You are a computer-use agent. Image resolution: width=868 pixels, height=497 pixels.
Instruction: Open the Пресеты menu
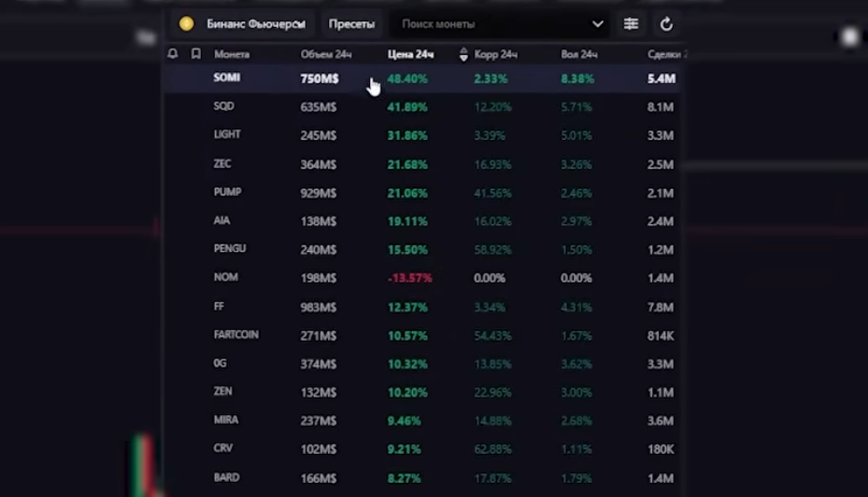[351, 23]
